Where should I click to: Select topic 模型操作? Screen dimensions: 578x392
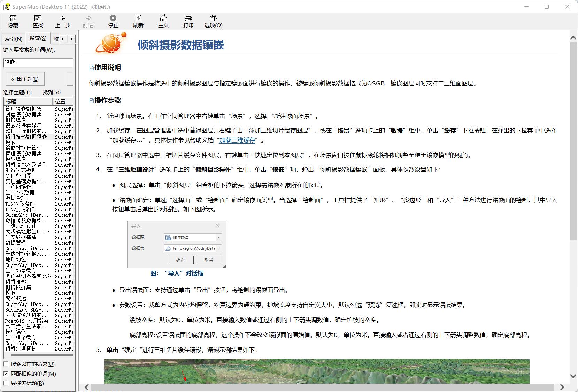coord(16,332)
